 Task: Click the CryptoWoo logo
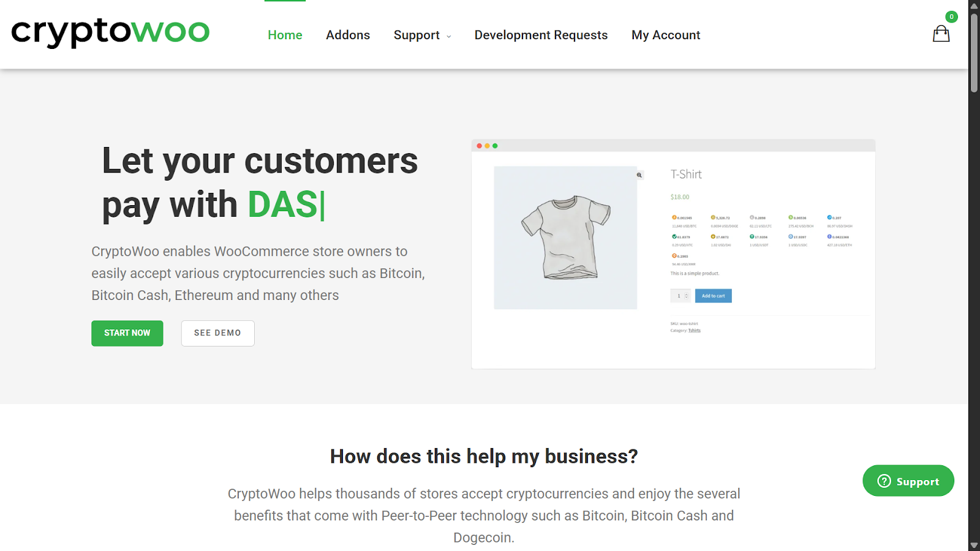(110, 33)
